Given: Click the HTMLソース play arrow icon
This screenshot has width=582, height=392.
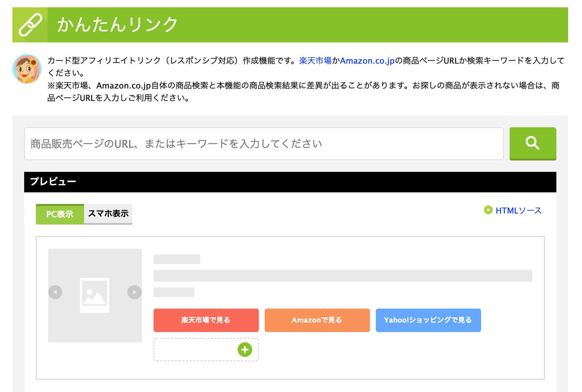Looking at the screenshot, I should 488,210.
